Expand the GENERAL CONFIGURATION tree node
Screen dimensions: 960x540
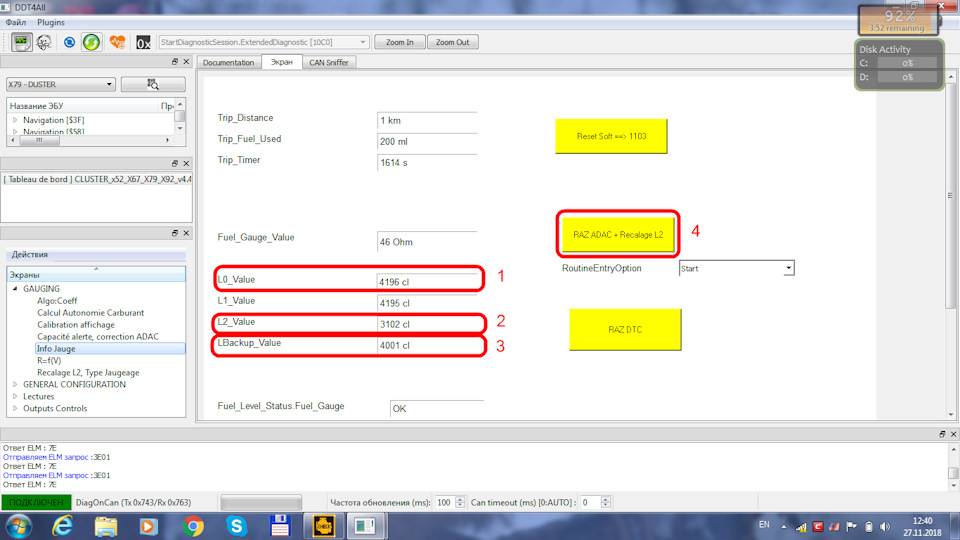(15, 385)
